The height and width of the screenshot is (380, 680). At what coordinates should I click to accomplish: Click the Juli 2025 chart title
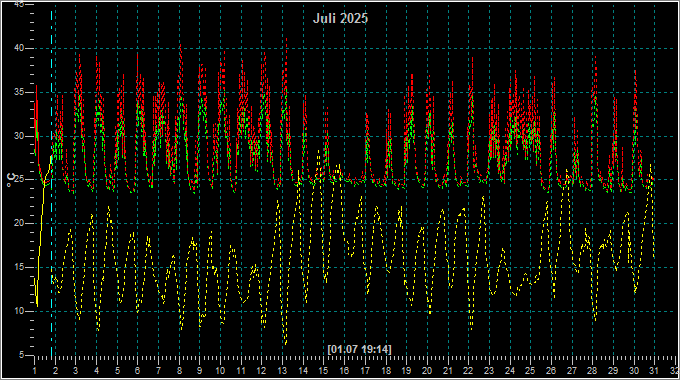(x=340, y=18)
